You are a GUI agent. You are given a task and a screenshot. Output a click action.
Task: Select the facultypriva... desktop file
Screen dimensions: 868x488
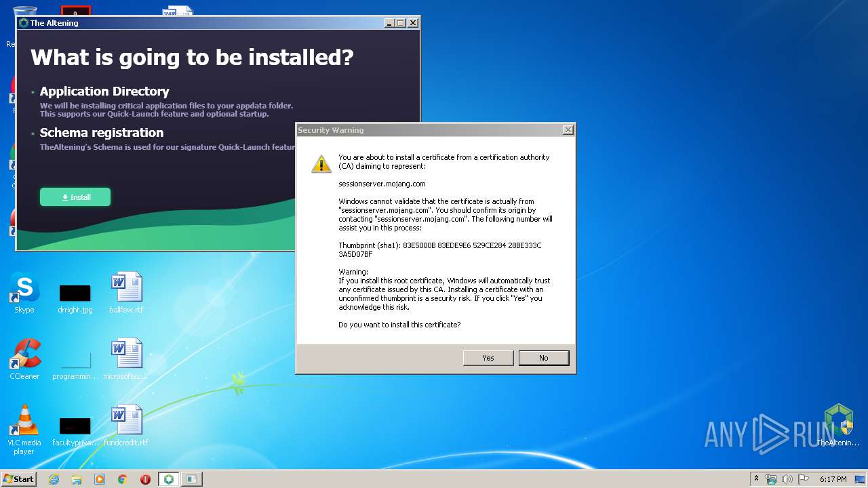pos(75,431)
